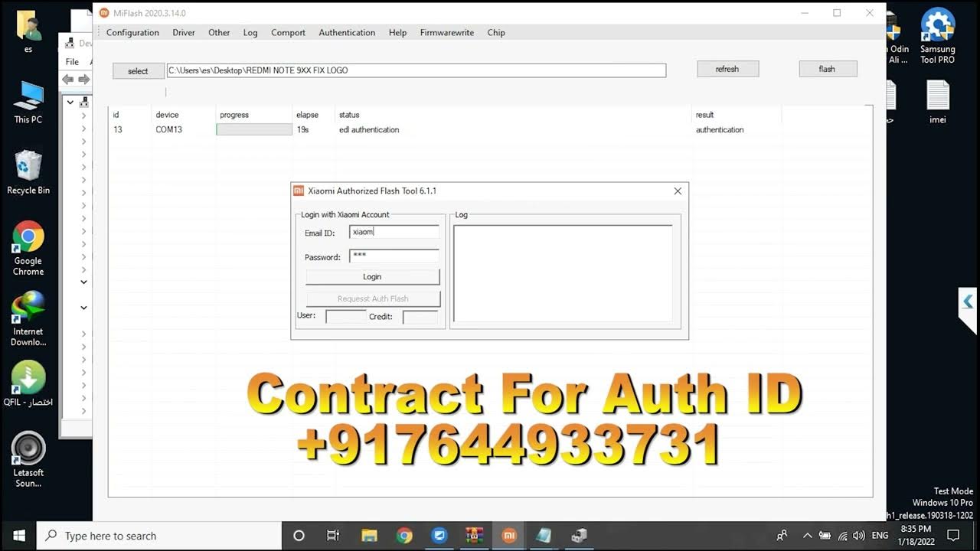
Task: Click the Credit field
Action: pyautogui.click(x=420, y=317)
